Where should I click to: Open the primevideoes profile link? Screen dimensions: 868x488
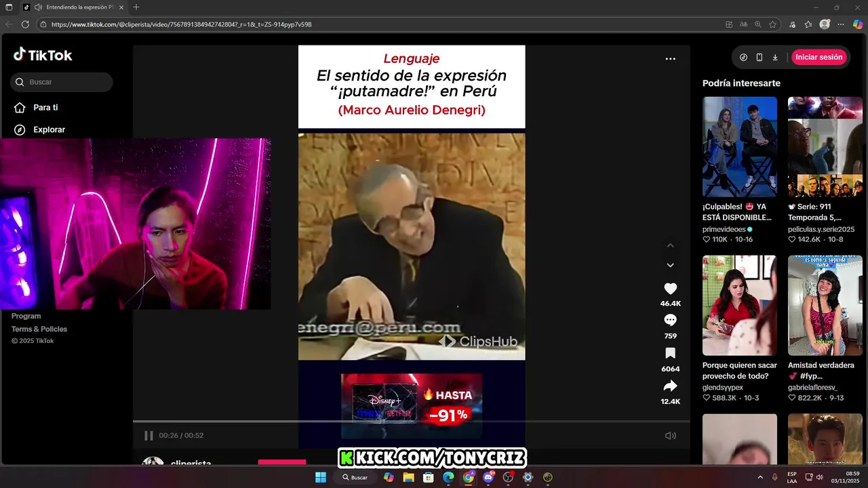[724, 229]
